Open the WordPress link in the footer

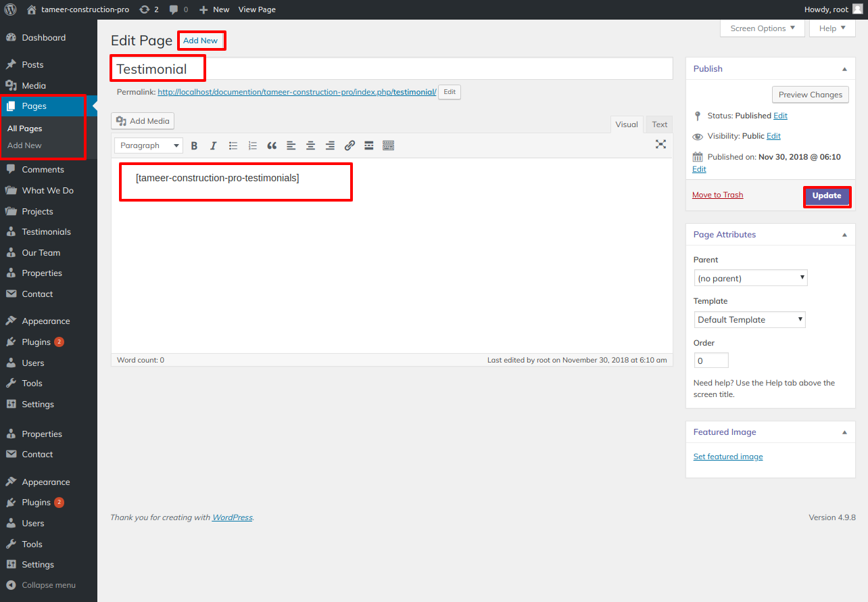[x=232, y=517]
